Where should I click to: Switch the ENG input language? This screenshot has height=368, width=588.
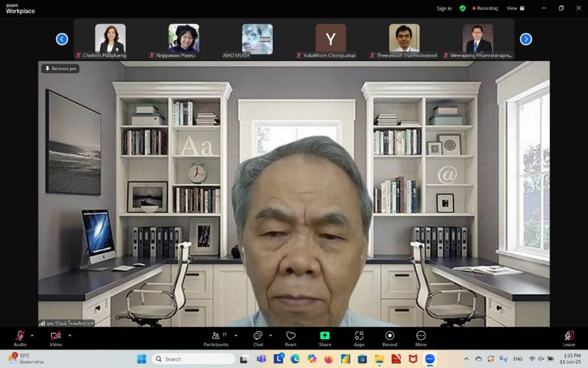[518, 359]
